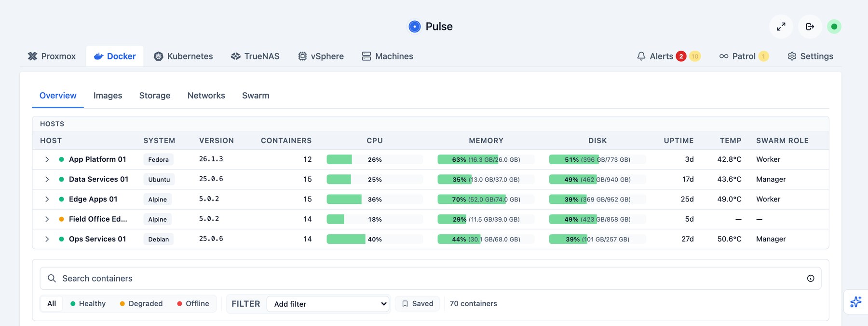This screenshot has height=326, width=868.
Task: Open the Kubernetes tab label
Action: [190, 57]
